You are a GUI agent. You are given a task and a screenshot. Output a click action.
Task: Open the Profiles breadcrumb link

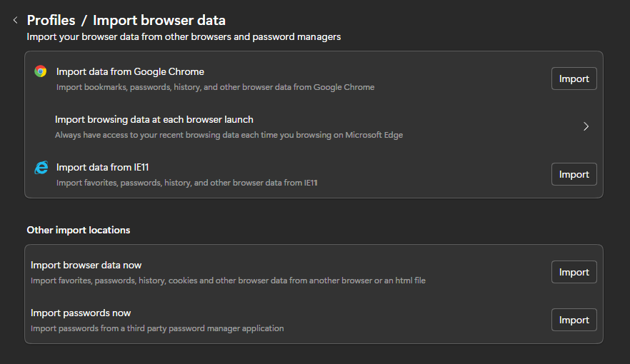click(x=51, y=21)
